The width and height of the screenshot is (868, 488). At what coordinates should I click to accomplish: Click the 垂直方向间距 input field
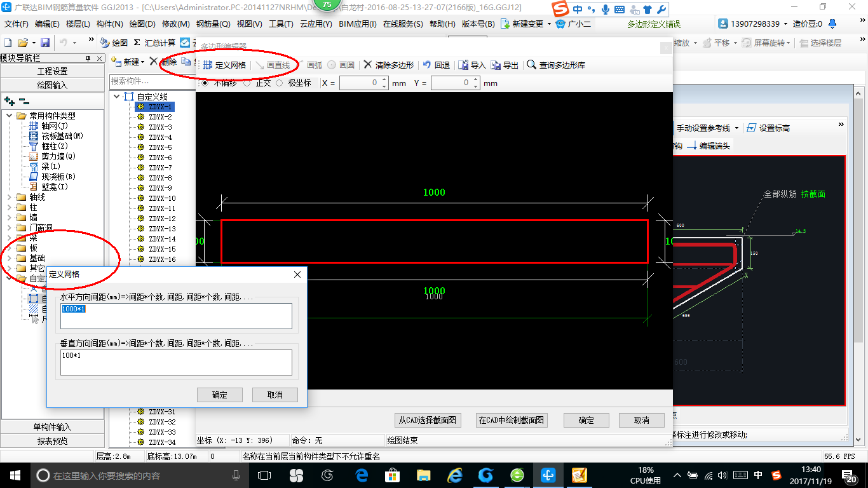176,362
